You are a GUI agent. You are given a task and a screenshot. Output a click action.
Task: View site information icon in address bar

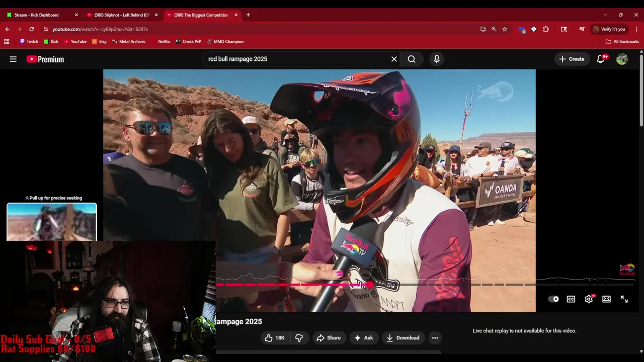46,29
